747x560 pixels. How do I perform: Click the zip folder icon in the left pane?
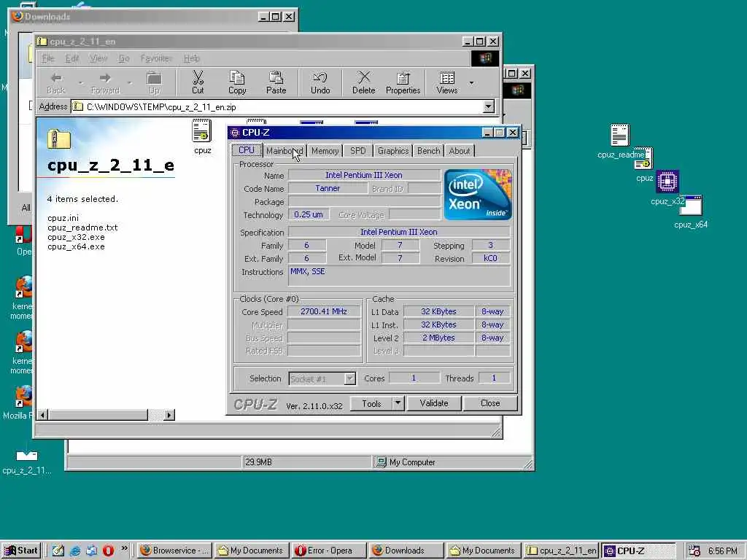[x=59, y=139]
